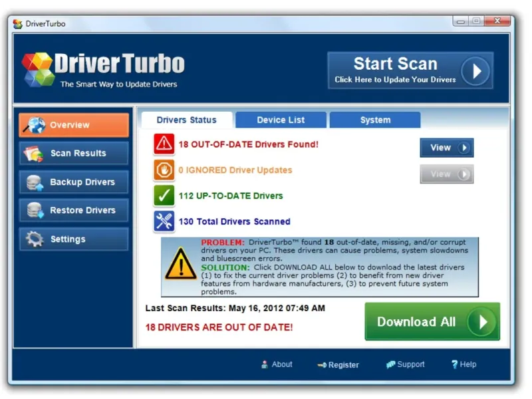532x399 pixels.
Task: Start a scan with Start Scan button
Action: point(410,70)
